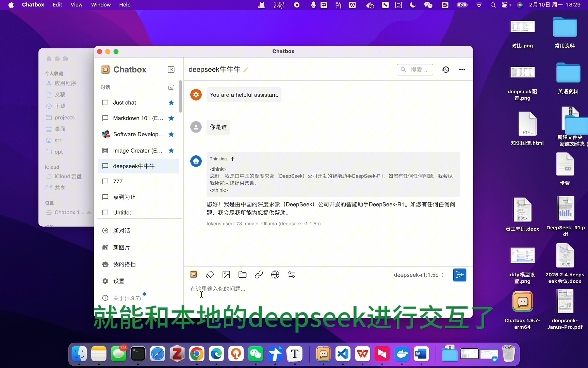The height and width of the screenshot is (368, 588).
Task: Open Google Chrome from the dock
Action: pos(197,354)
